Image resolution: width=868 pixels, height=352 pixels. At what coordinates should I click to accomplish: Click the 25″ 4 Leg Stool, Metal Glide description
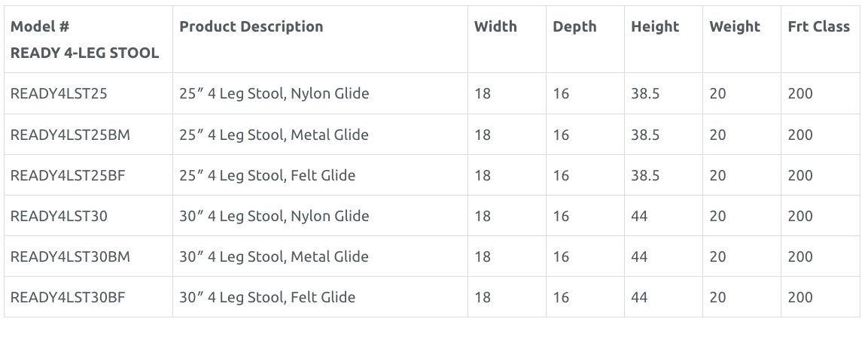click(x=274, y=135)
